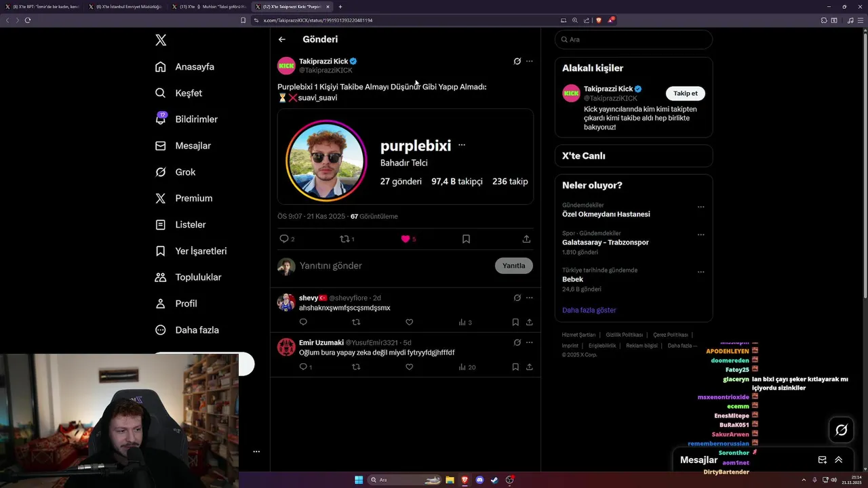
Task: Reply to shevy's comment
Action: [303, 322]
